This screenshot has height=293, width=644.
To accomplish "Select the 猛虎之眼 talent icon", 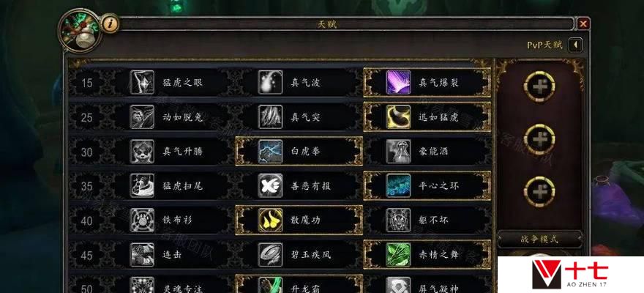I will 142,83.
